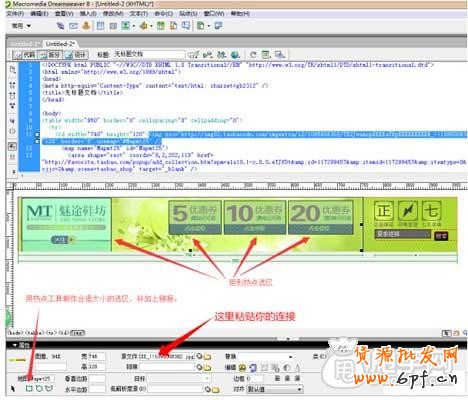
Task: Click the Insert Div Tag icon
Action: (x=113, y=26)
